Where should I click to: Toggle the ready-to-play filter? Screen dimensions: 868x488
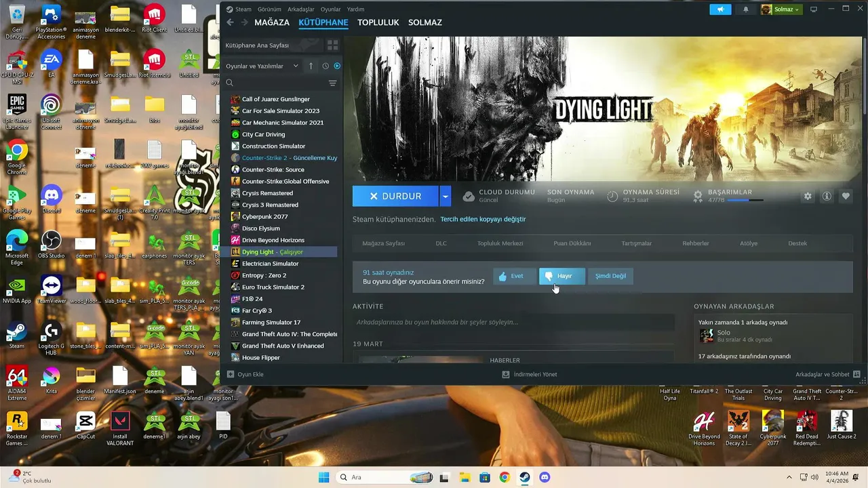[x=337, y=66]
